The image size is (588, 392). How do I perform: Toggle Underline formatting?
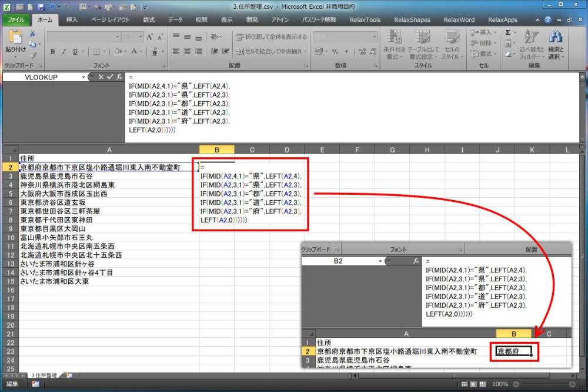pos(75,51)
